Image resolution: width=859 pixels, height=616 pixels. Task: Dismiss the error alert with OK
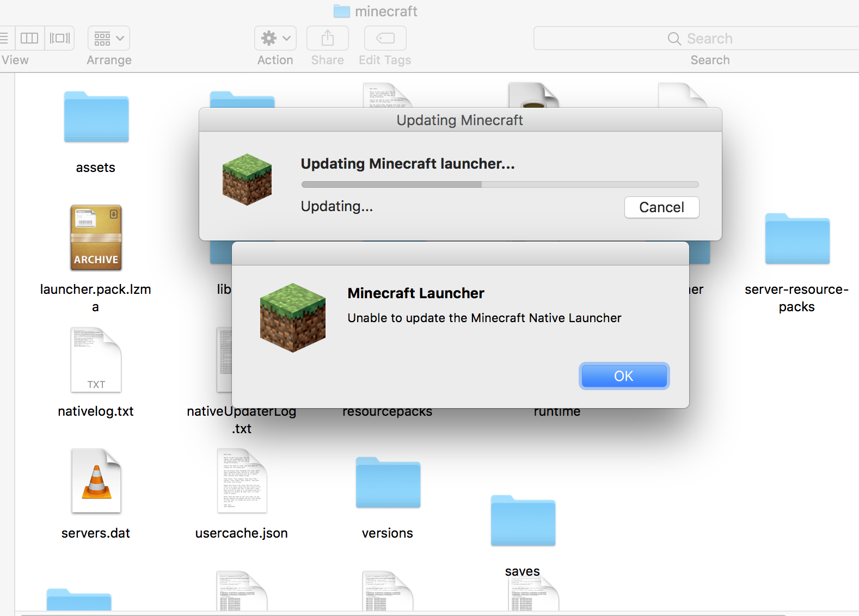[x=624, y=376]
